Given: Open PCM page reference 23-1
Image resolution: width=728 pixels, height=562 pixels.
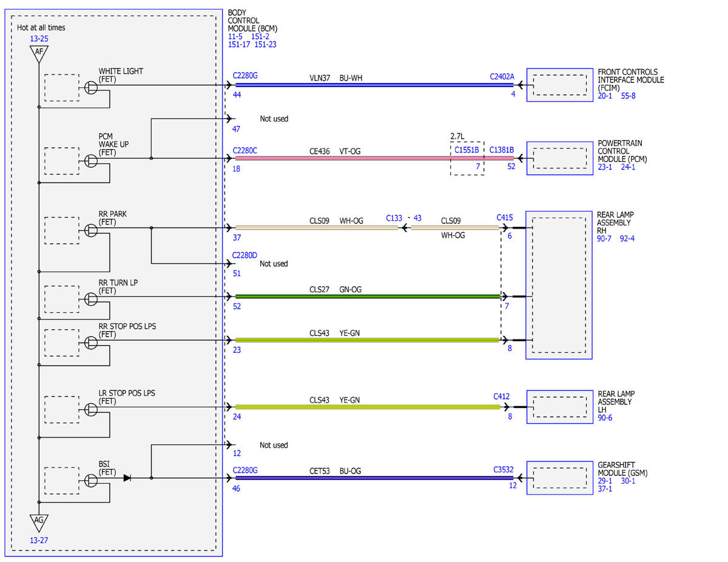Looking at the screenshot, I should 605,167.
